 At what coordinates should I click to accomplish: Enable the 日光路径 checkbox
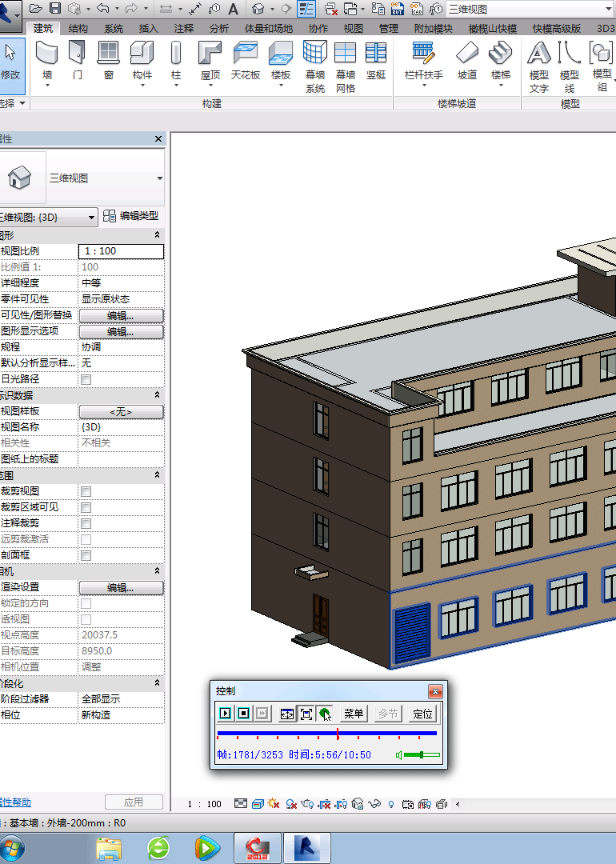click(x=86, y=379)
